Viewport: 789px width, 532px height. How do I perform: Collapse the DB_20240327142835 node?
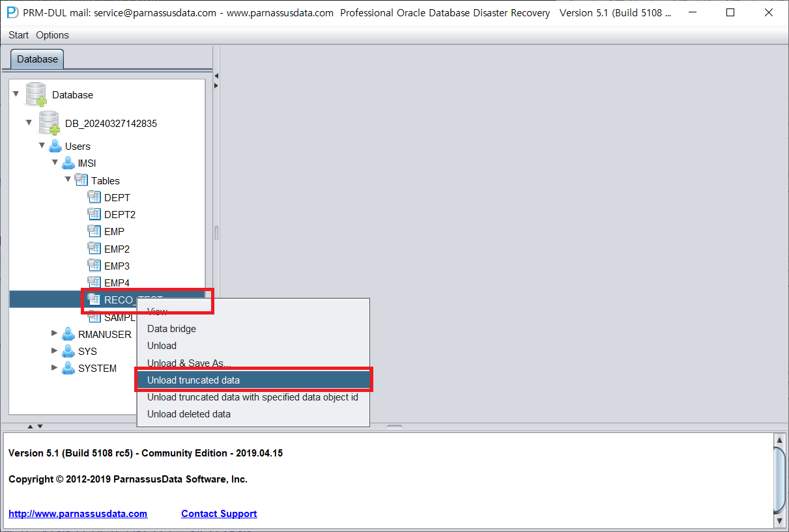[29, 123]
